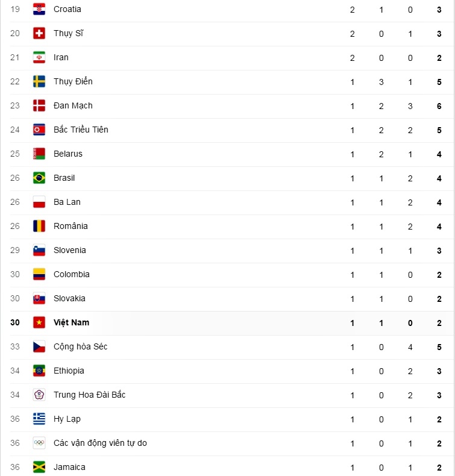Click the Olympic rings icon for independent athletes

(x=39, y=443)
